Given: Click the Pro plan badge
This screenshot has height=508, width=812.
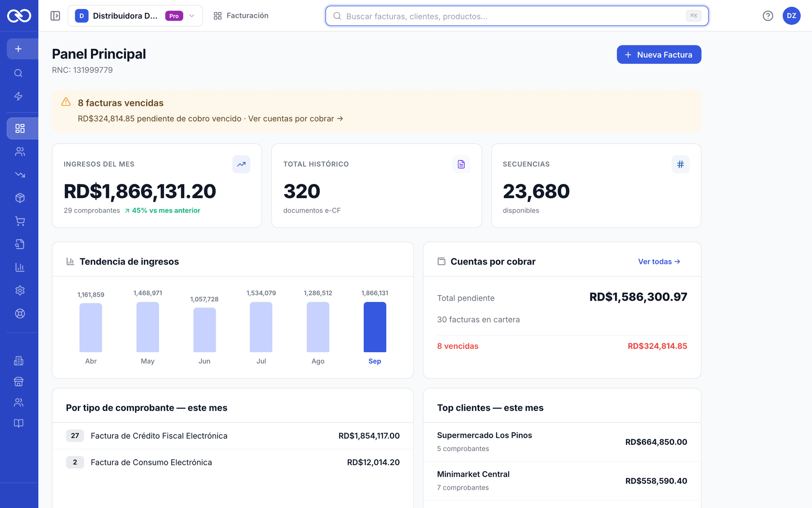Looking at the screenshot, I should [x=174, y=16].
